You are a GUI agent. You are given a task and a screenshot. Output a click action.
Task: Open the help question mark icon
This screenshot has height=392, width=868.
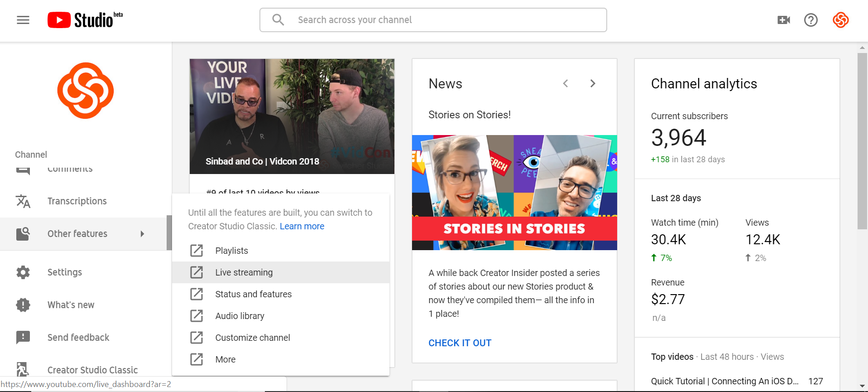[x=810, y=20]
